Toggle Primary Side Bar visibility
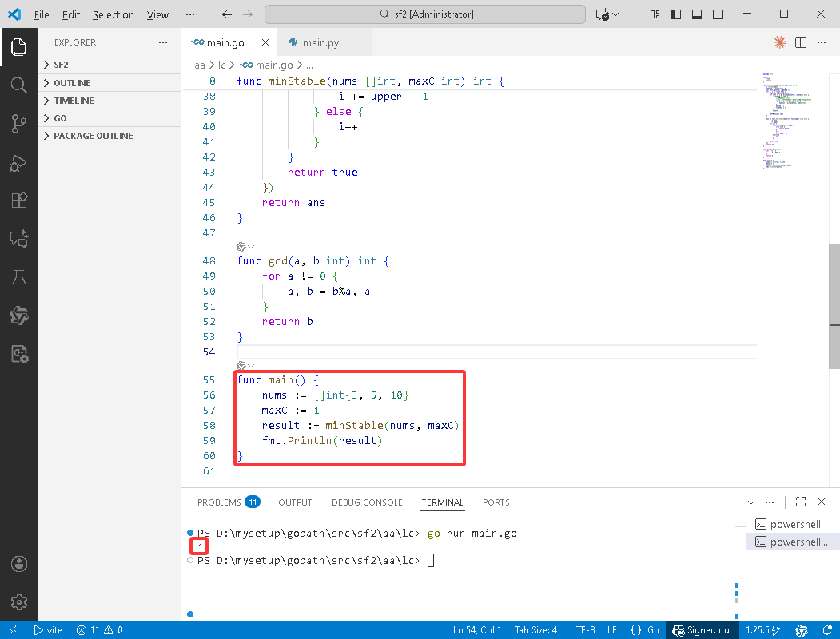 point(676,14)
